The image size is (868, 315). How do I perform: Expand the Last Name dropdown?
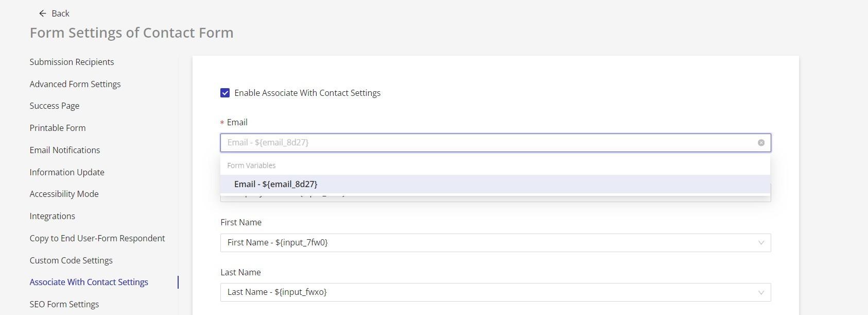760,292
